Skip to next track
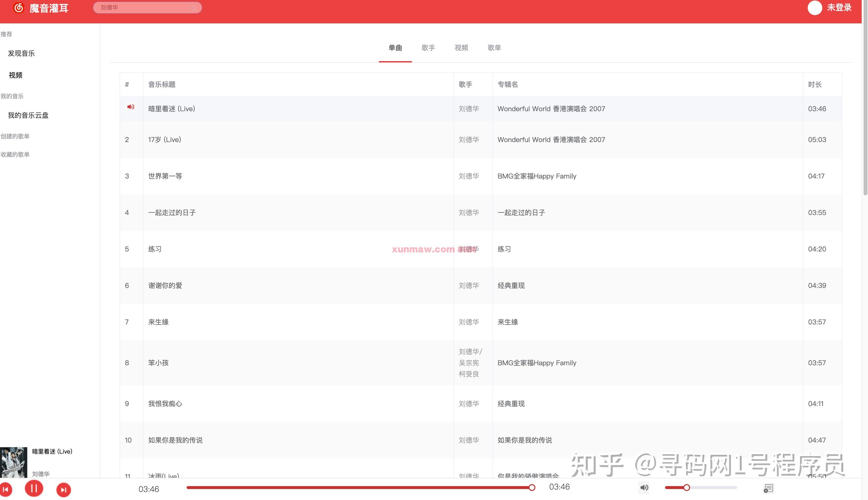Screen dimensions: 868x500 [x=63, y=489]
